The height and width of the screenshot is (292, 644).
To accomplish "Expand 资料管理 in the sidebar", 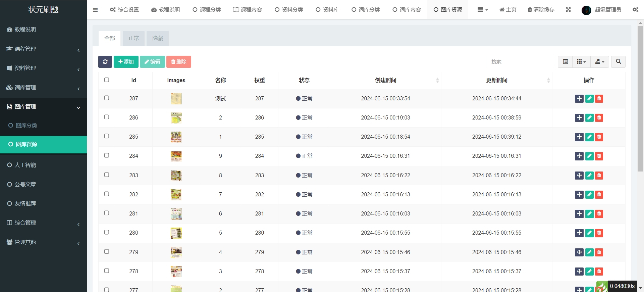I will point(43,68).
